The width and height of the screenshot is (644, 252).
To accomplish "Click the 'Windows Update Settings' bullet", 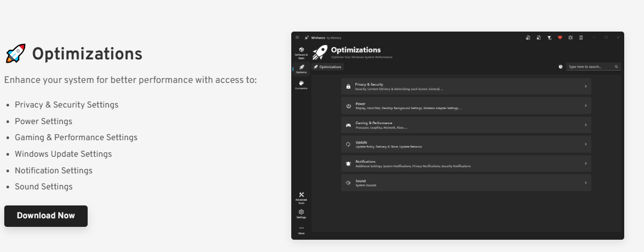I will tap(63, 154).
